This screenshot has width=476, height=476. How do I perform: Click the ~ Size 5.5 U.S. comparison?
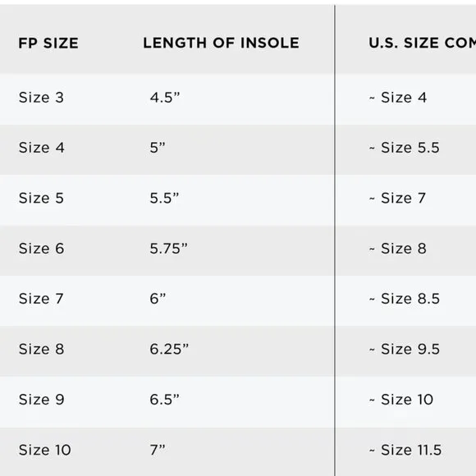coord(404,148)
